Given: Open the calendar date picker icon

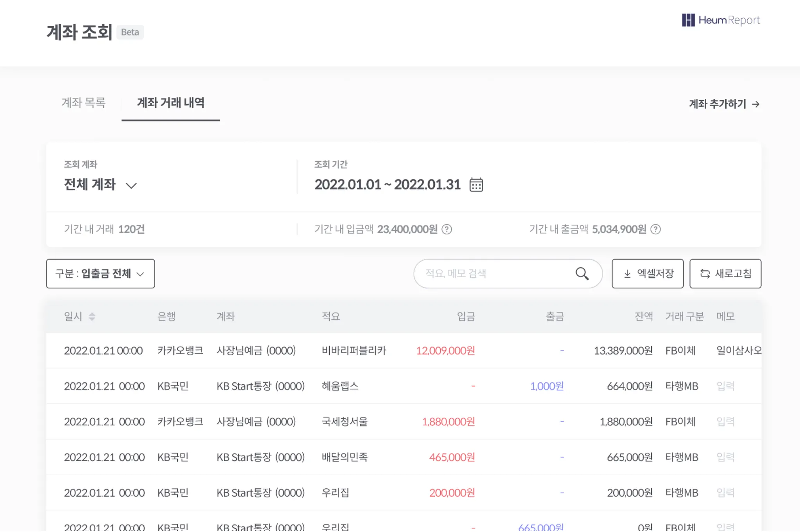Looking at the screenshot, I should point(476,185).
